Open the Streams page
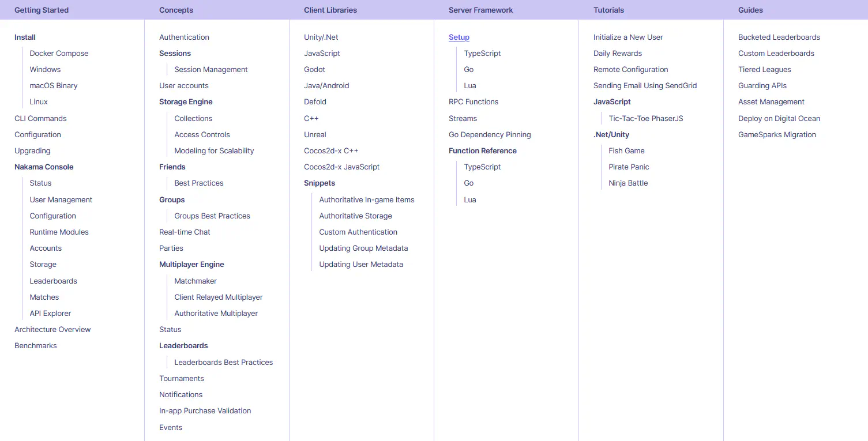This screenshot has width=868, height=441. 463,118
